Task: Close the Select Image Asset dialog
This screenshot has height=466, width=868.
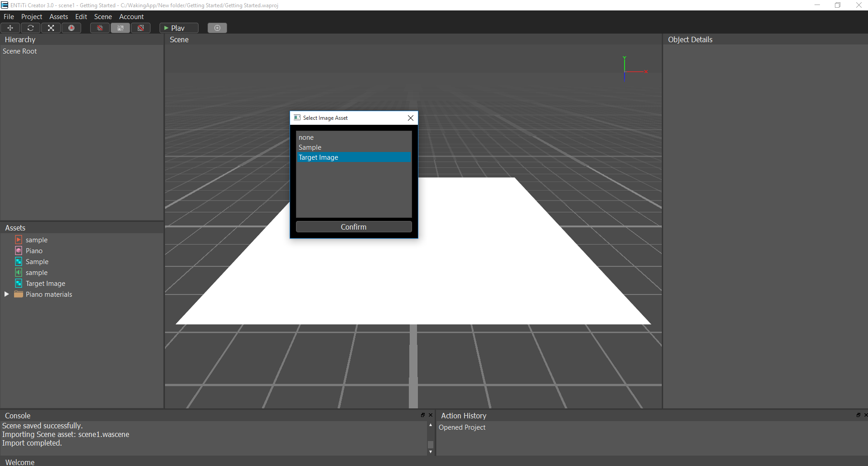Action: click(x=411, y=118)
